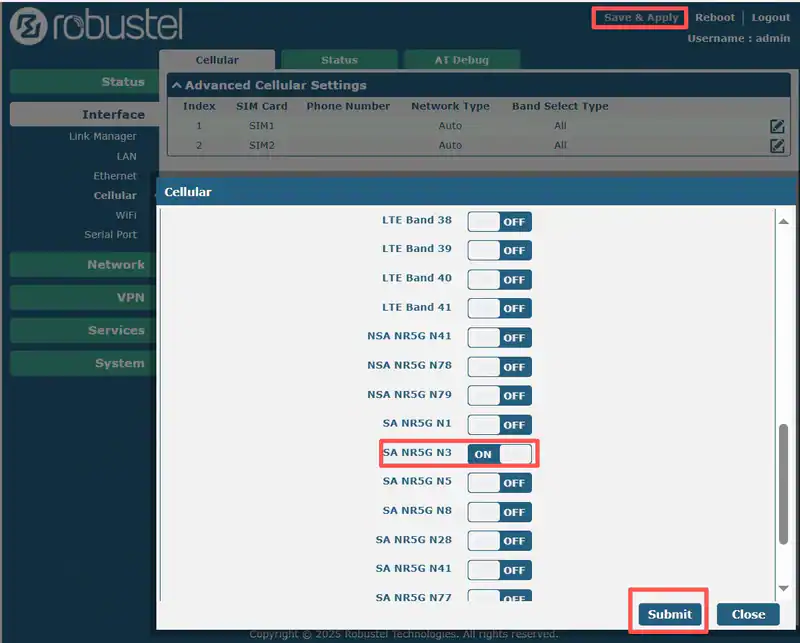800x643 pixels.
Task: Click the scrollbar down arrow in dialog
Action: [x=783, y=589]
